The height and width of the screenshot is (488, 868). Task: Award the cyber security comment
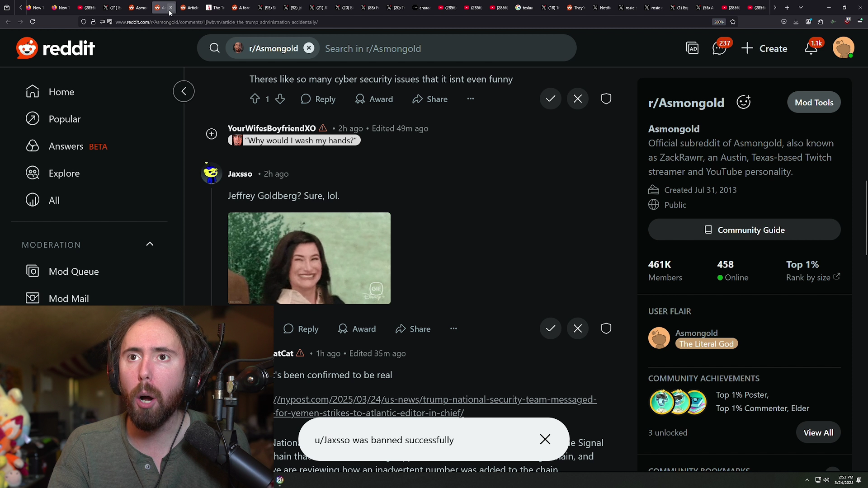pyautogui.click(x=374, y=99)
